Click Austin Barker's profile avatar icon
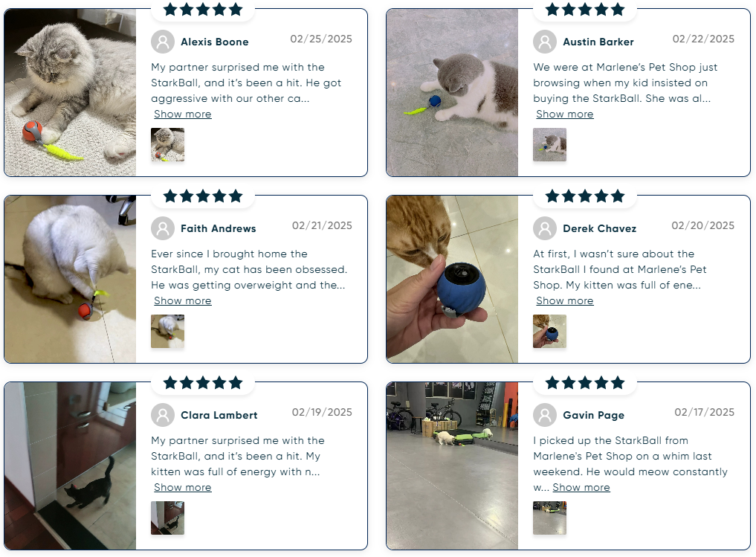Image resolution: width=756 pixels, height=557 pixels. (x=545, y=42)
